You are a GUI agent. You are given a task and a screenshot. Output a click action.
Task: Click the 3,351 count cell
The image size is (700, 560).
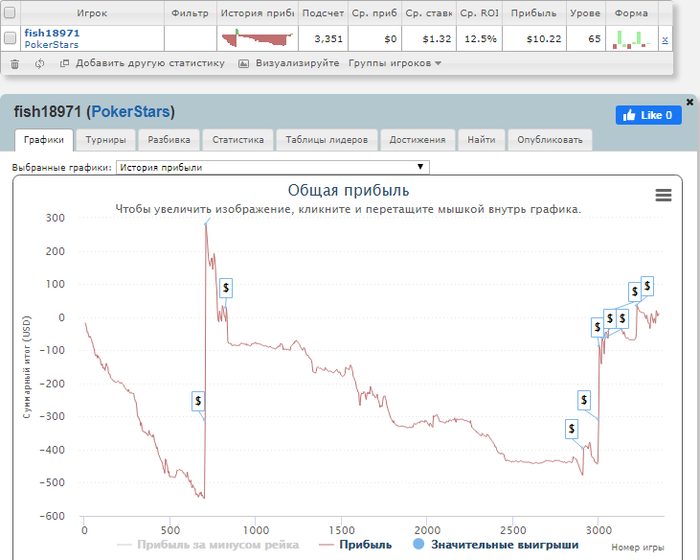click(x=323, y=39)
